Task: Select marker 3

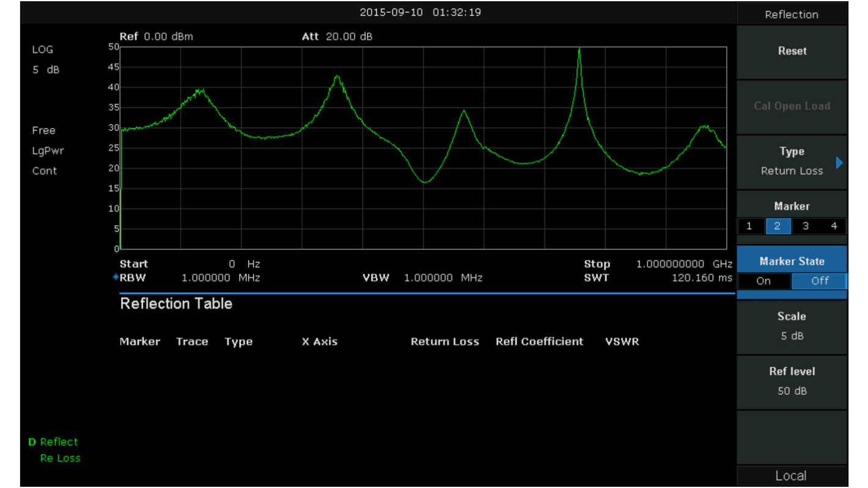Action: tap(806, 226)
